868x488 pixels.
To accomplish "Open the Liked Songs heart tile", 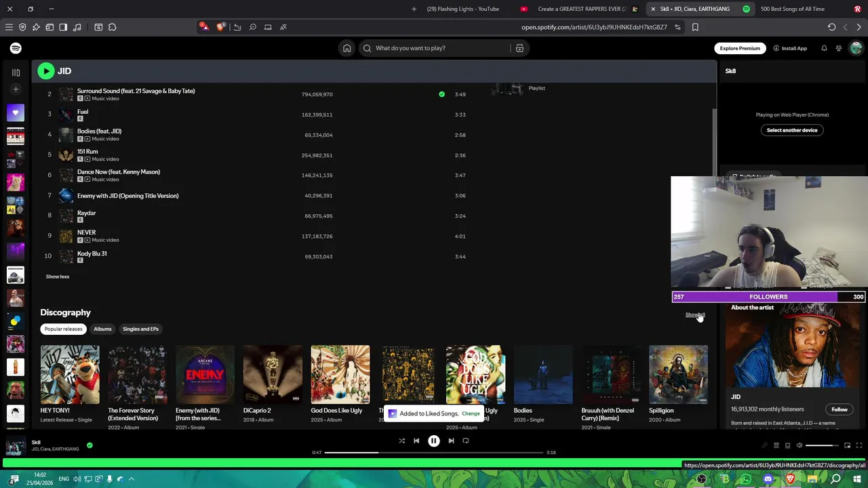I will [16, 113].
